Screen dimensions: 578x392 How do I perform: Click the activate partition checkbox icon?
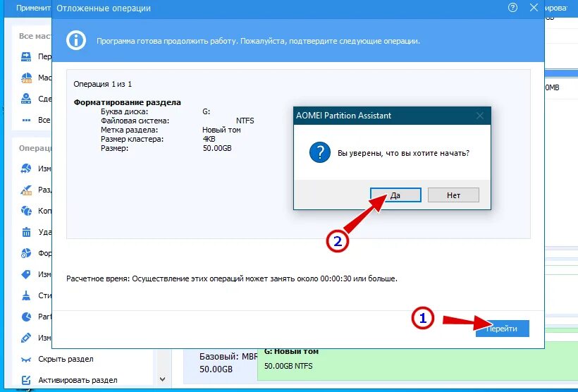(x=26, y=380)
